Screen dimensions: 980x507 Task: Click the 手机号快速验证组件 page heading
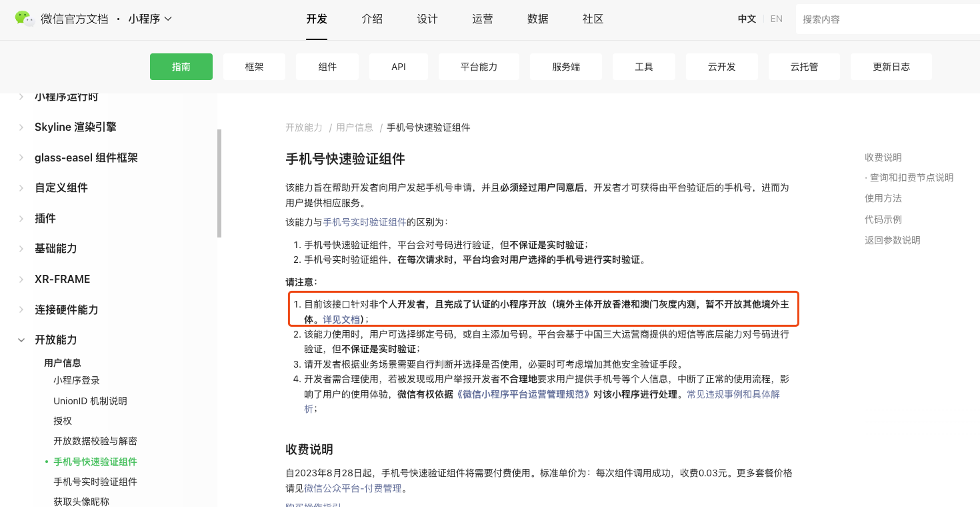(345, 159)
